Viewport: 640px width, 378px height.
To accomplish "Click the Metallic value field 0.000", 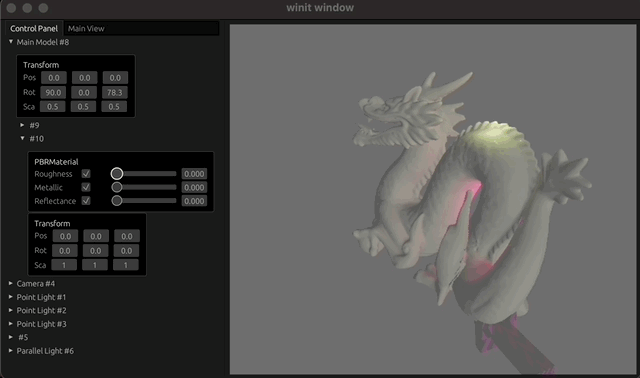I will tap(194, 187).
